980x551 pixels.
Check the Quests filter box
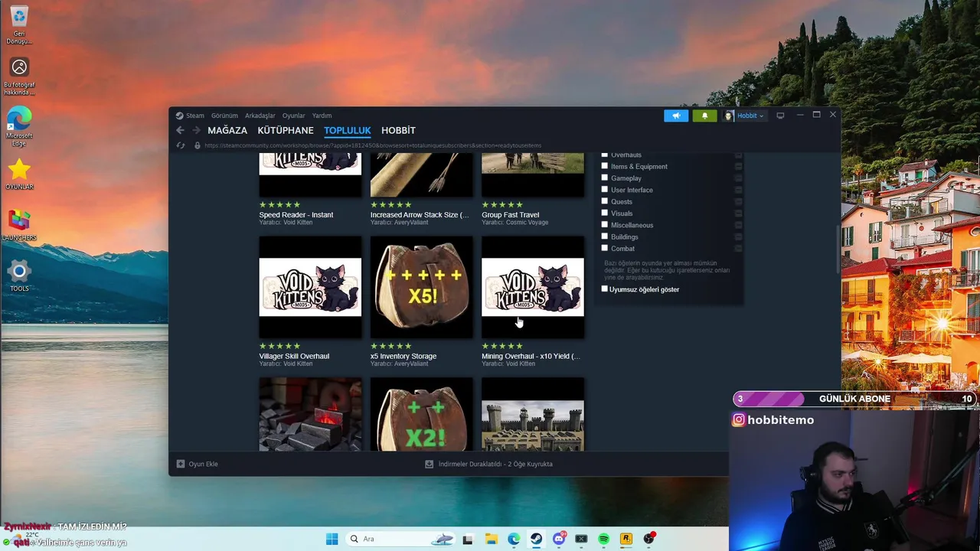(x=605, y=201)
